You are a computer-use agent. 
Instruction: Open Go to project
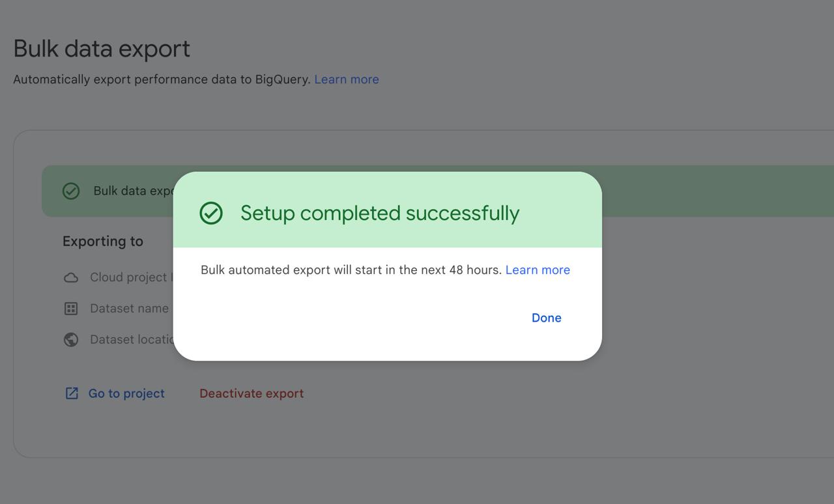(126, 393)
